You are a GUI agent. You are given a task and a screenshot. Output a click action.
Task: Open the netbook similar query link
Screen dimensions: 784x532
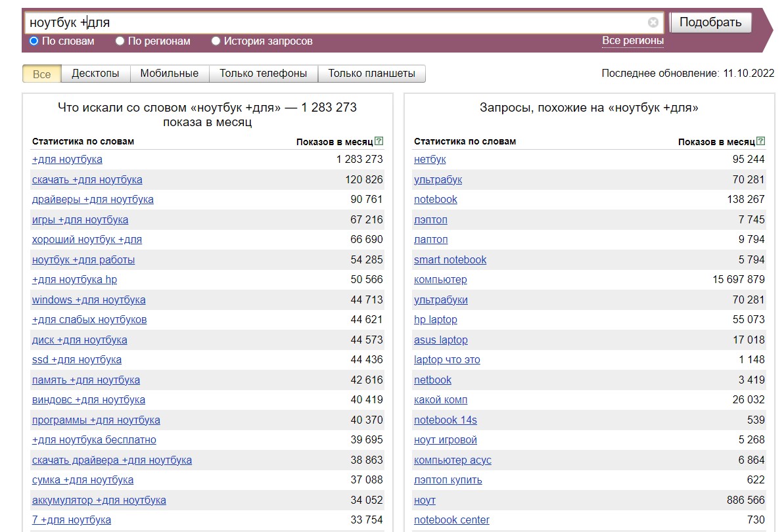[x=432, y=380]
